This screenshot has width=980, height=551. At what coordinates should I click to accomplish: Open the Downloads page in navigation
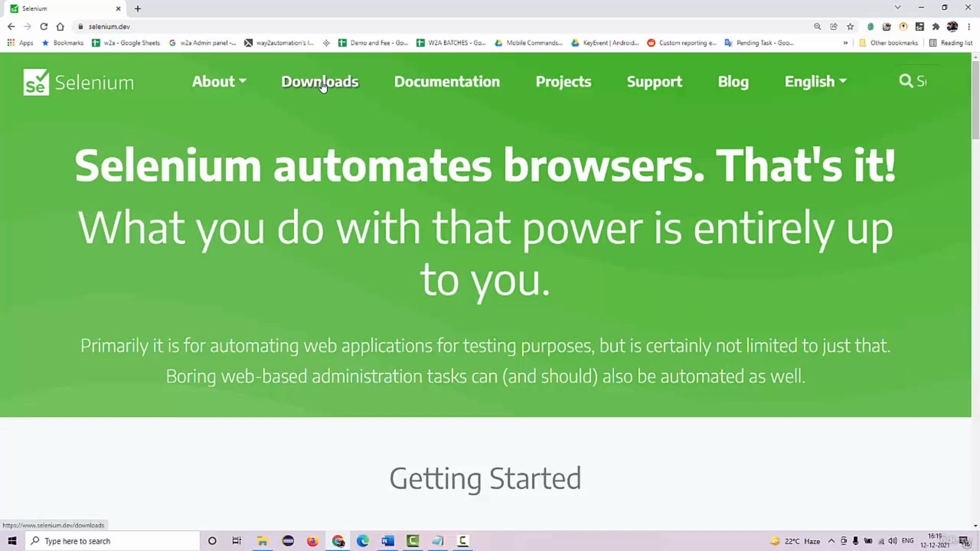tap(320, 82)
